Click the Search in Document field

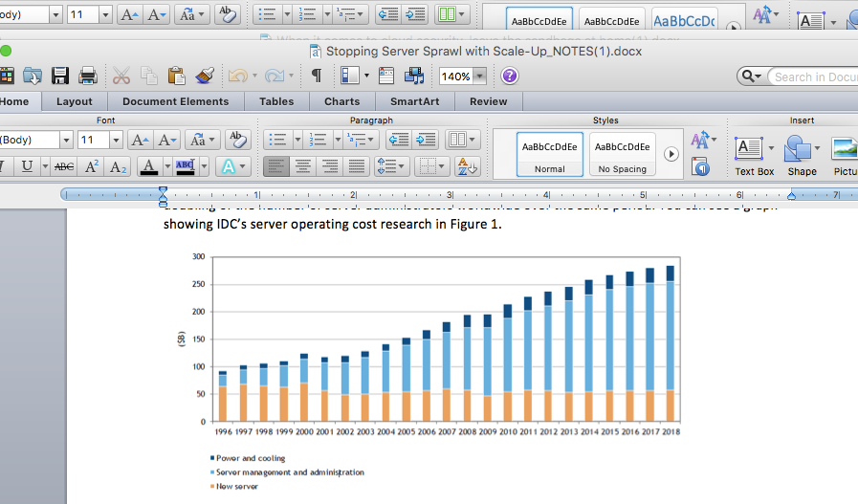point(813,77)
